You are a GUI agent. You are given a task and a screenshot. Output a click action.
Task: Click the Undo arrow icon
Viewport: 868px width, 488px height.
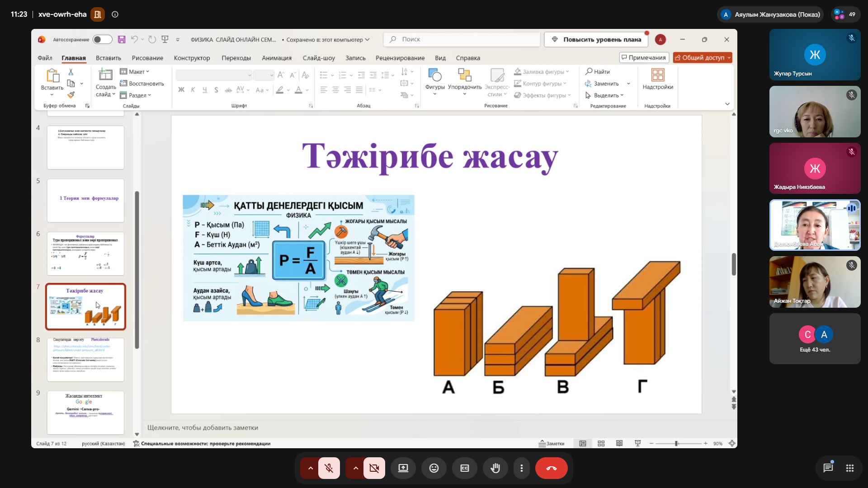click(134, 40)
